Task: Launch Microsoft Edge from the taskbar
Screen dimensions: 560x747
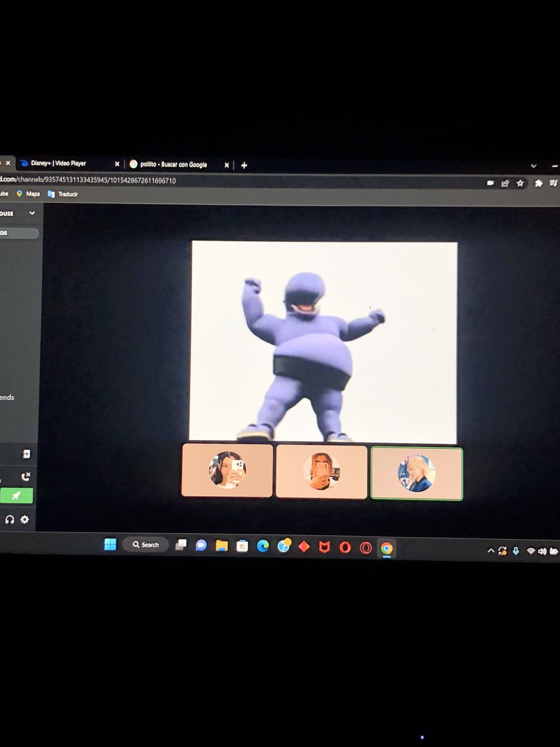Action: 263,547
